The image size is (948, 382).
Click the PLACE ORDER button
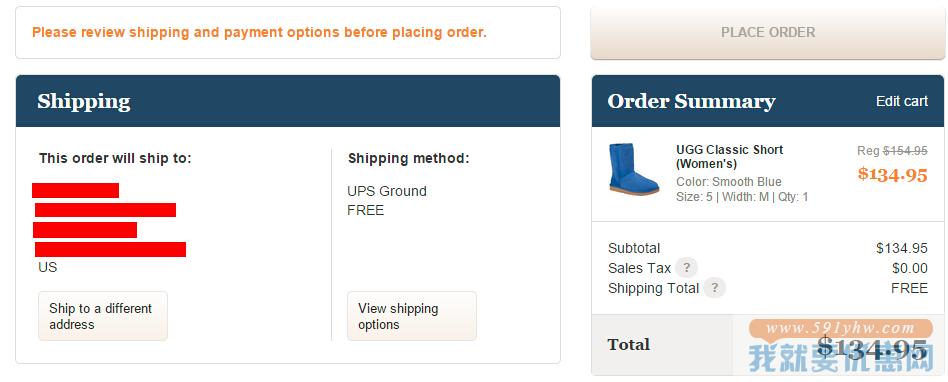(768, 33)
